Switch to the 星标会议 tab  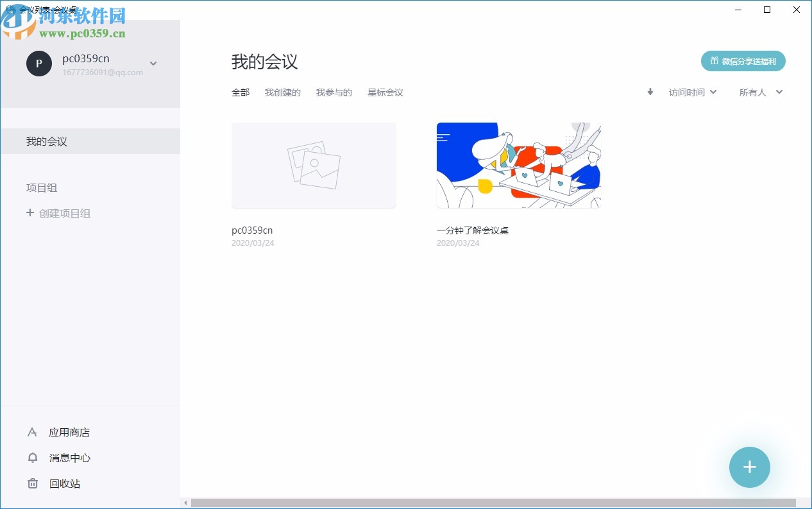pyautogui.click(x=385, y=92)
